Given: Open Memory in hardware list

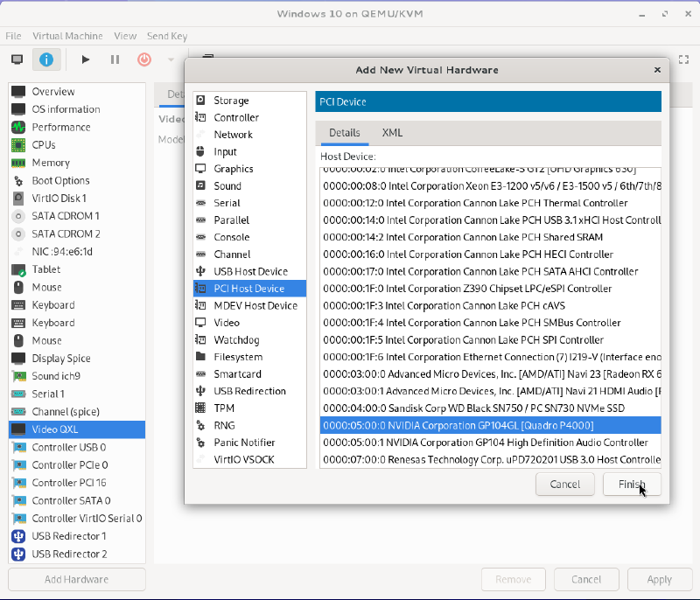Looking at the screenshot, I should [x=77, y=163].
